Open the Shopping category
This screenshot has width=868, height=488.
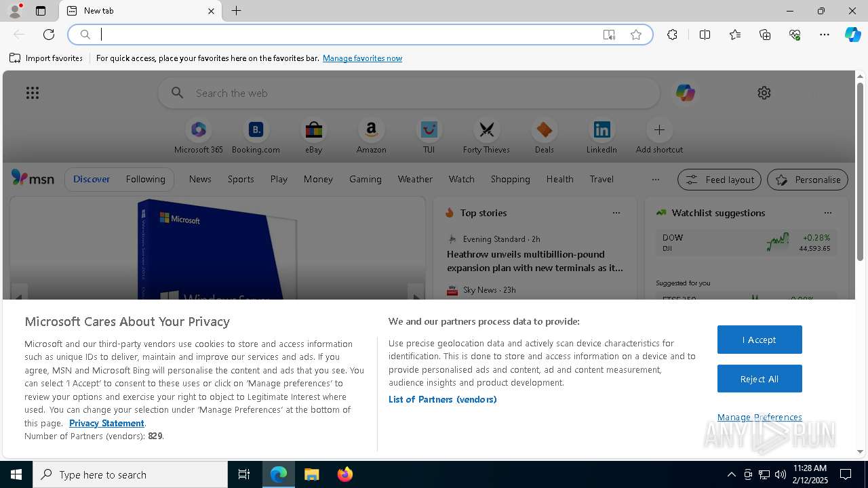[511, 179]
